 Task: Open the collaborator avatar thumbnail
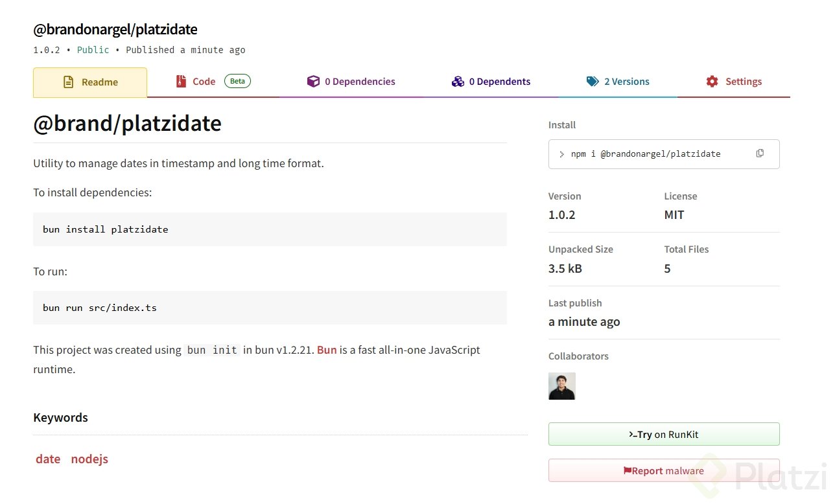(x=561, y=386)
